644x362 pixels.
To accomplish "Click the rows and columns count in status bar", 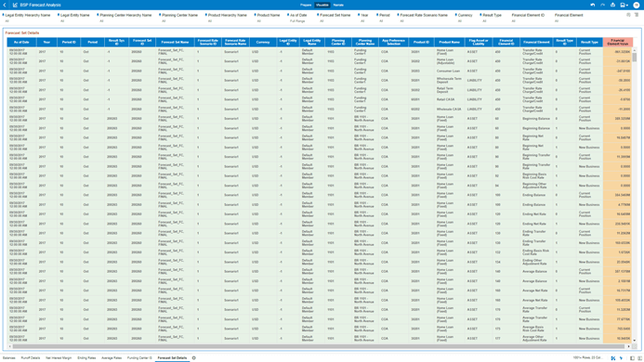I will (588, 358).
